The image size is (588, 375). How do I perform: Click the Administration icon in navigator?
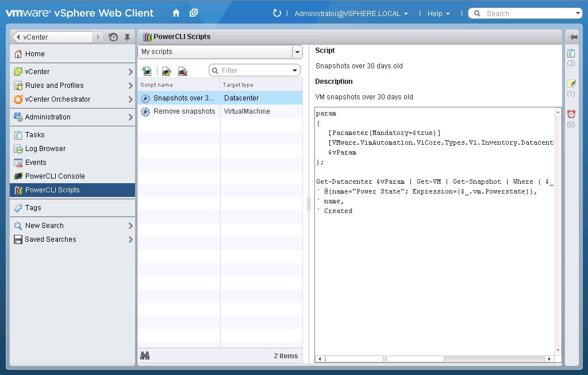coord(18,117)
